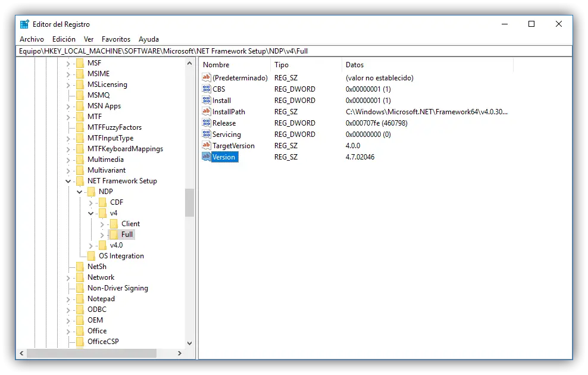Click the NDP folder icon
The image size is (588, 375).
pos(91,192)
